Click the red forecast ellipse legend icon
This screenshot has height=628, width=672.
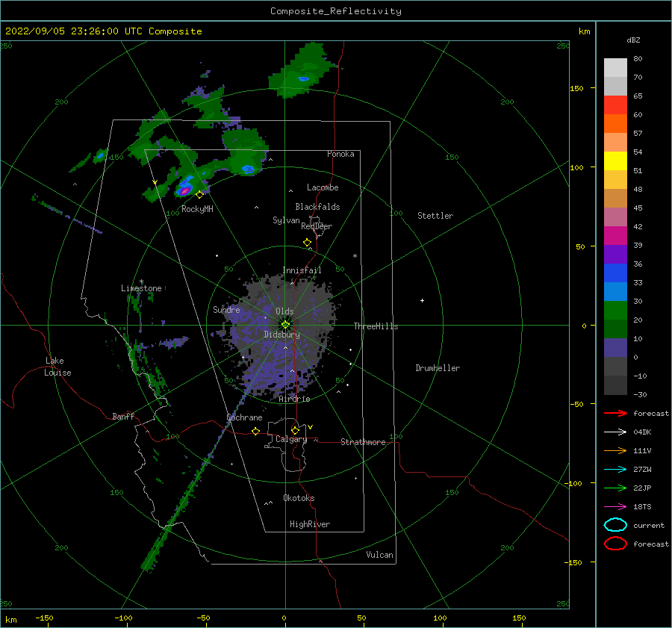click(x=615, y=544)
